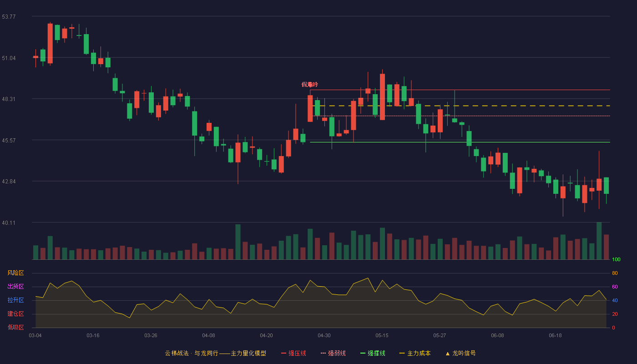
Task: Toggle the 主力成本 legend entry
Action: pyautogui.click(x=415, y=353)
